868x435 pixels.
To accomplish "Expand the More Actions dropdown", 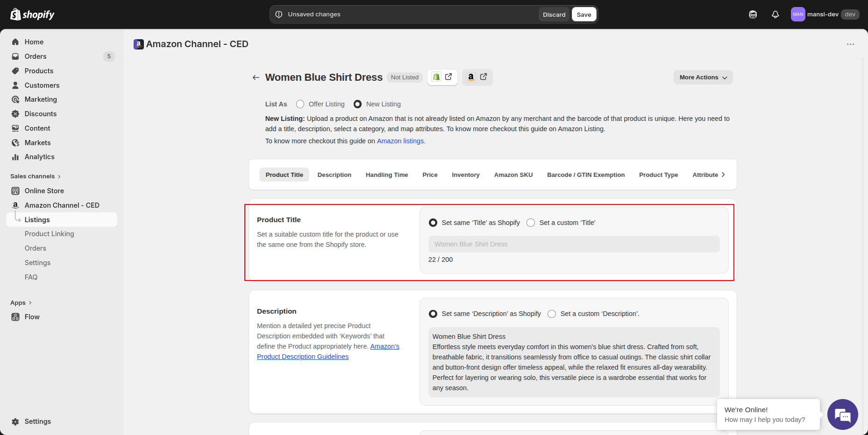I will pos(703,77).
